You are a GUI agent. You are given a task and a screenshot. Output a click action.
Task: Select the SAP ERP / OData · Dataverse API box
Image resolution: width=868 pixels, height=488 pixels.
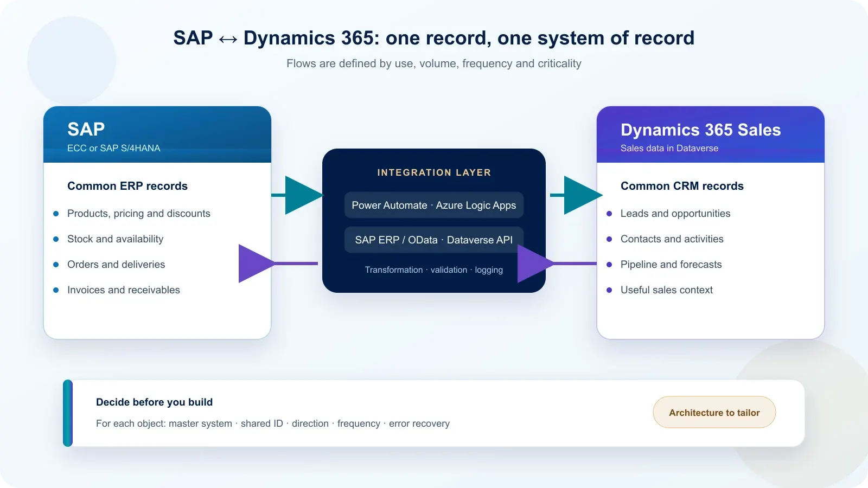point(434,240)
